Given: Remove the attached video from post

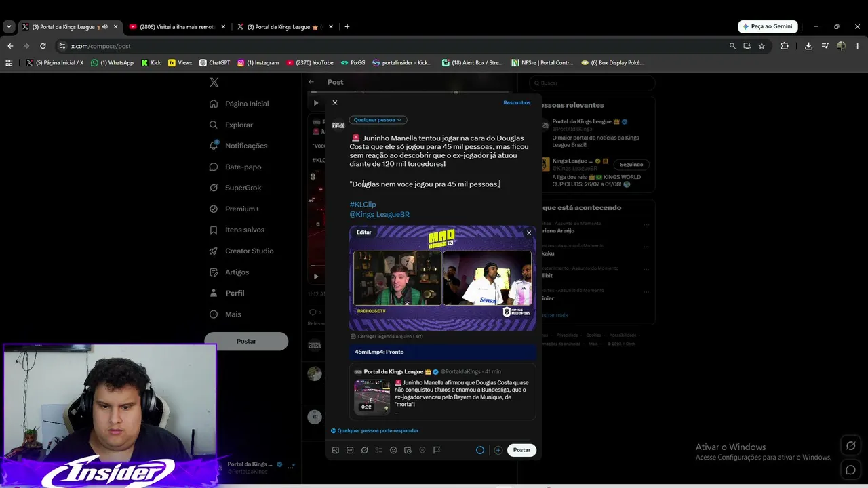Looking at the screenshot, I should 529,233.
